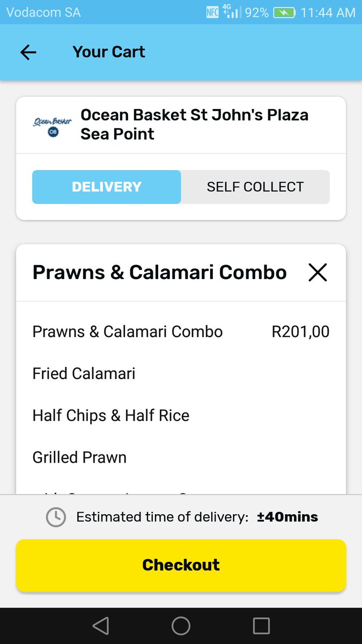This screenshot has width=362, height=644.
Task: Tap the Ocean Basket logo
Action: click(x=52, y=125)
